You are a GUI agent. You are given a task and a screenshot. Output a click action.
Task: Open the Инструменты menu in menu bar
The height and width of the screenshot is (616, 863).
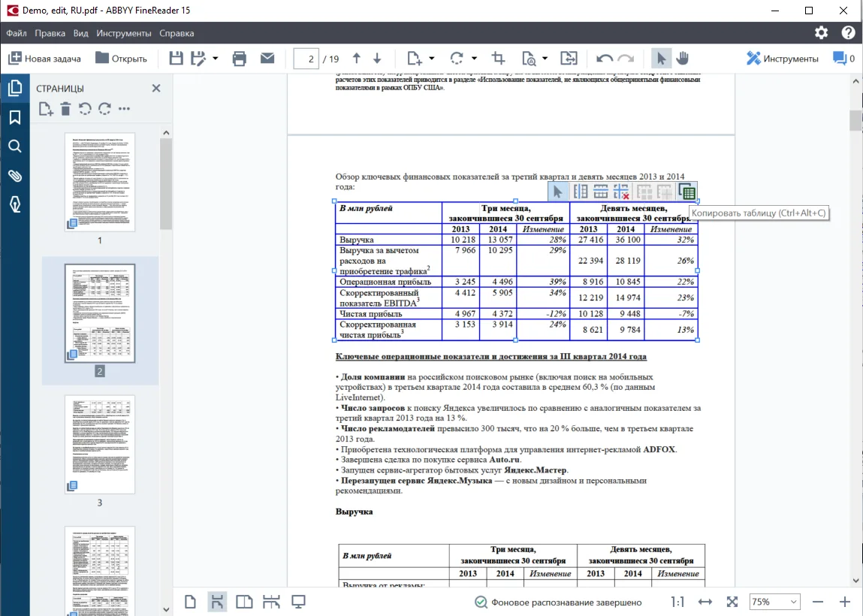coord(124,33)
